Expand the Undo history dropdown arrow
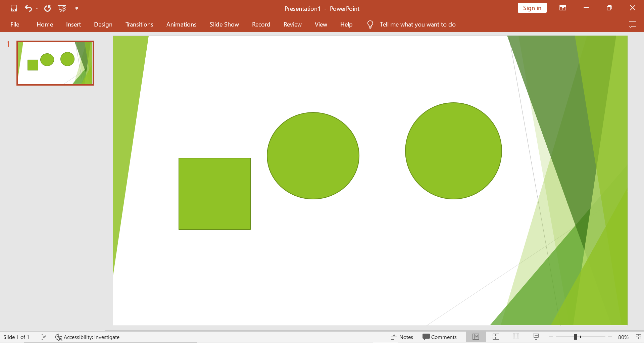Viewport: 644px width, 343px height. tap(37, 8)
